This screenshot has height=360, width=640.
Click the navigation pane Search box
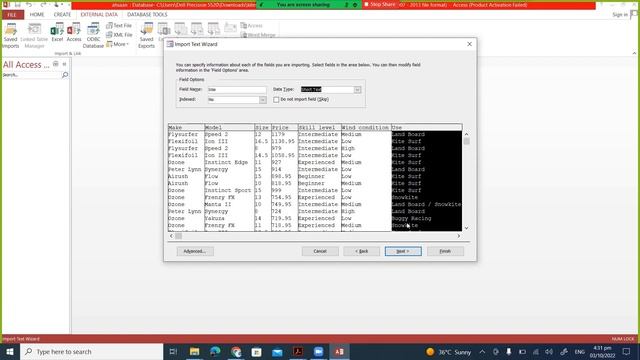32,75
